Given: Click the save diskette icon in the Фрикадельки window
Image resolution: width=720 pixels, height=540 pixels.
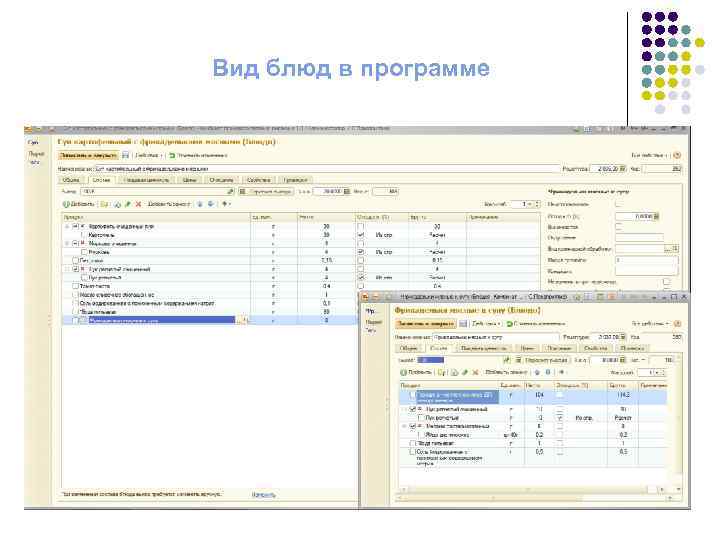Looking at the screenshot, I should click(x=463, y=324).
